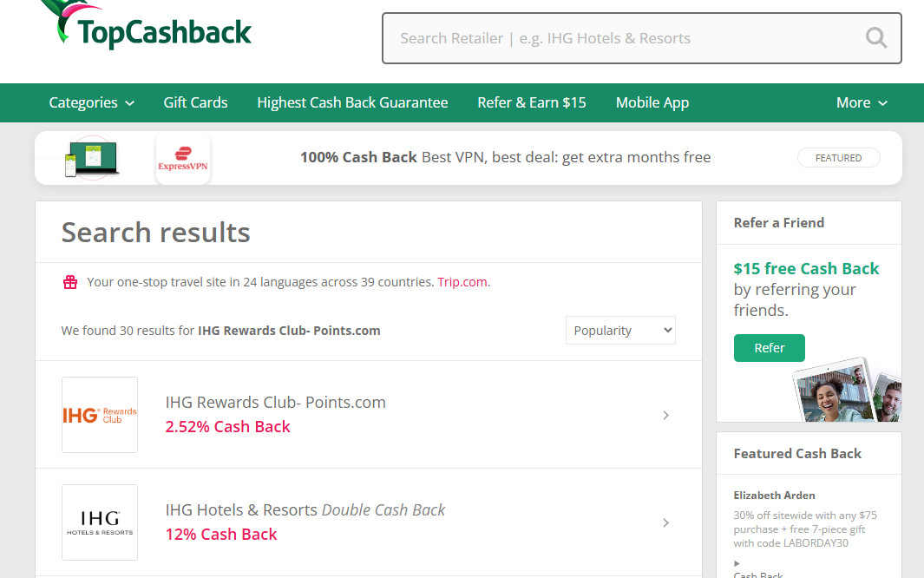The height and width of the screenshot is (578, 924).
Task: Open Refer & Earn $15 page
Action: pyautogui.click(x=532, y=102)
